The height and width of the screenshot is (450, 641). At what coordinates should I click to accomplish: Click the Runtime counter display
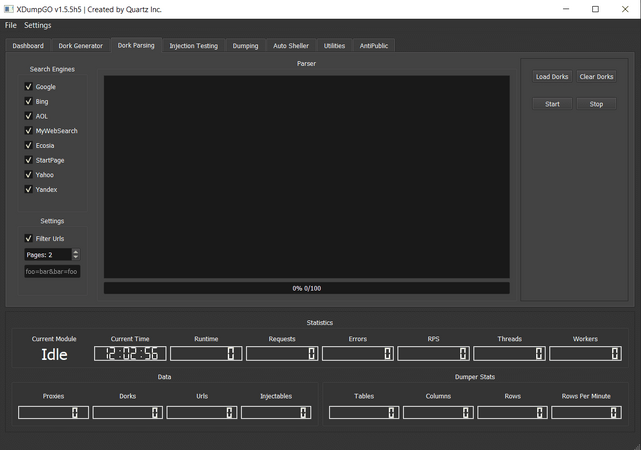coord(206,354)
